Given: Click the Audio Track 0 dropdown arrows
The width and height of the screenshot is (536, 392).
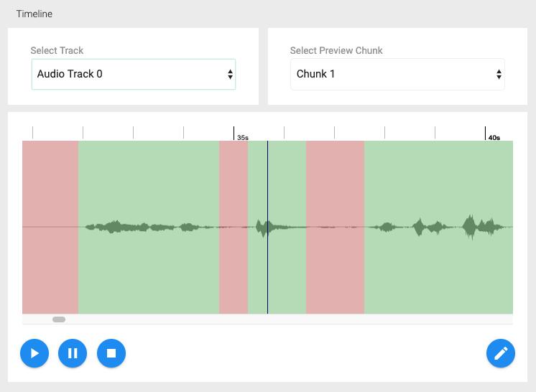Looking at the screenshot, I should [x=230, y=74].
